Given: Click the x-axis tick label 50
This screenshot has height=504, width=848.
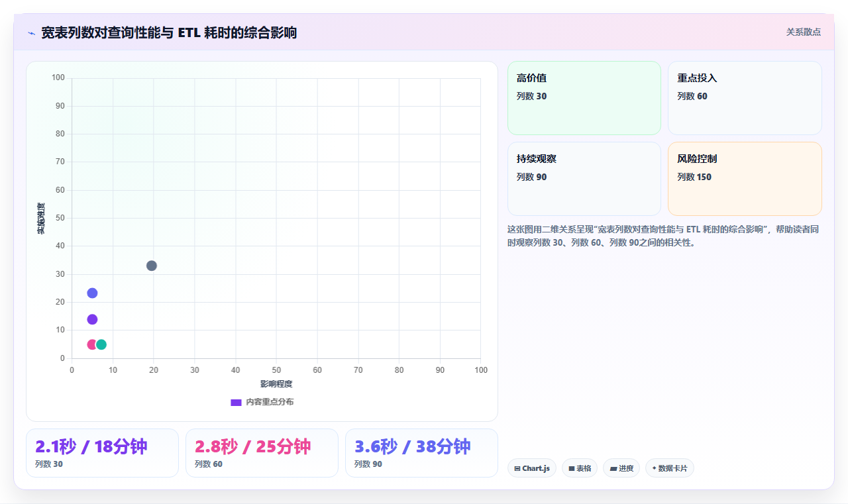Looking at the screenshot, I should pos(276,370).
